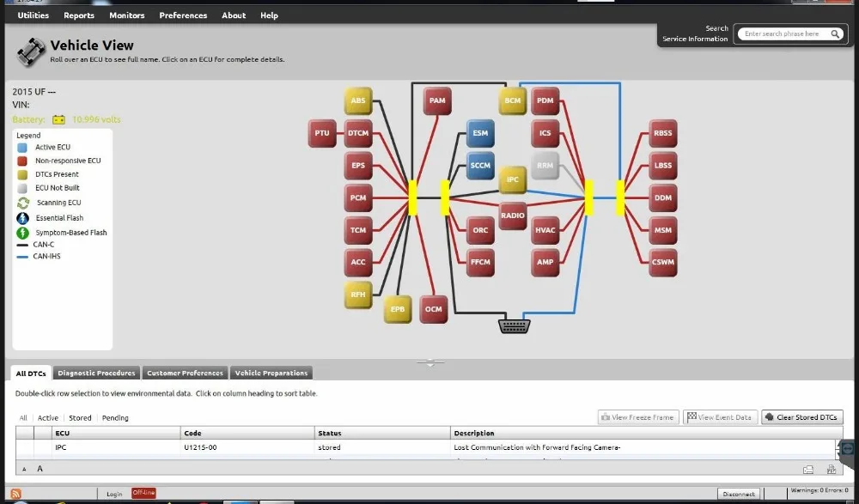Open the SCCM active ECU
The width and height of the screenshot is (859, 504).
click(x=480, y=166)
